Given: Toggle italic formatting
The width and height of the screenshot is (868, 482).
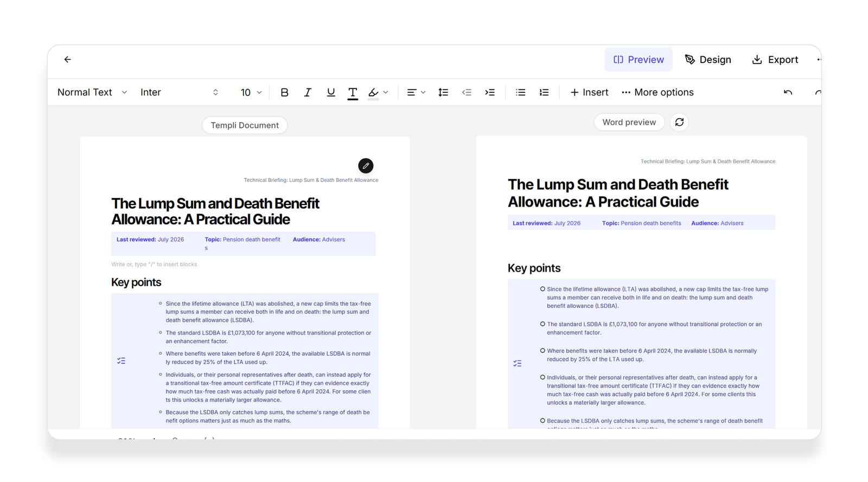Looking at the screenshot, I should point(308,92).
